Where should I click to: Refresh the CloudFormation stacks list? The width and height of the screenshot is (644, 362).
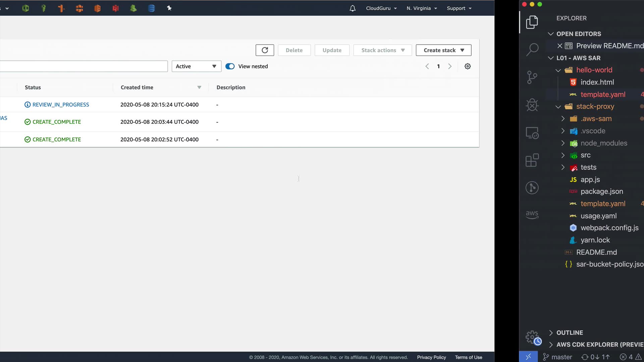tap(265, 50)
